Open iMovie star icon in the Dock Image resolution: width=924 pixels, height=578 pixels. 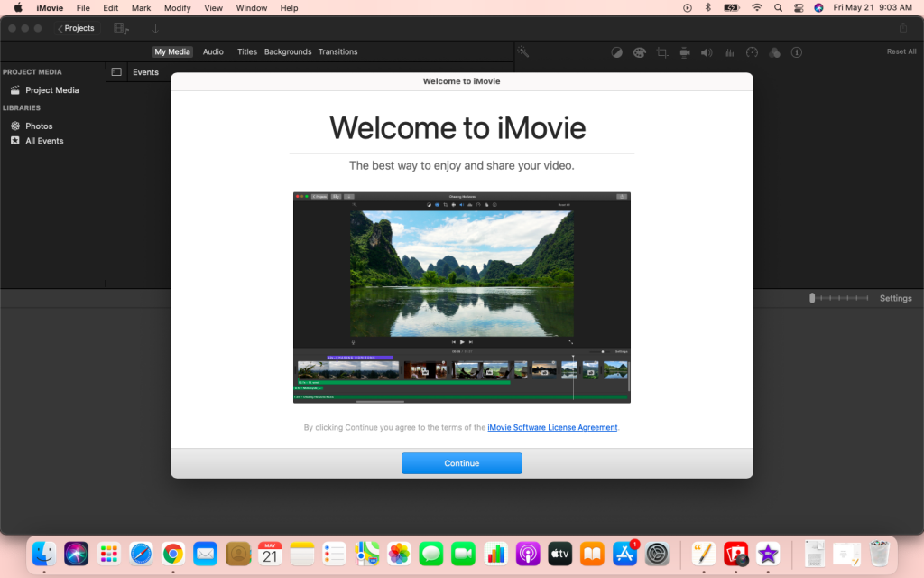coord(768,554)
